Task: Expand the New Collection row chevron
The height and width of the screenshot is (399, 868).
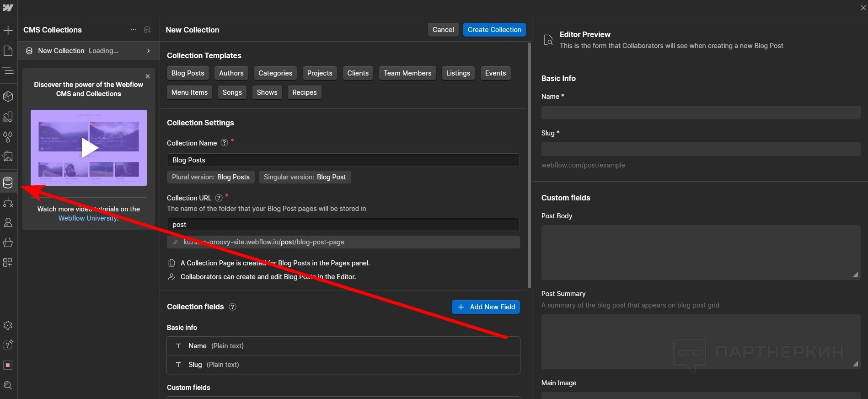Action: tap(148, 51)
